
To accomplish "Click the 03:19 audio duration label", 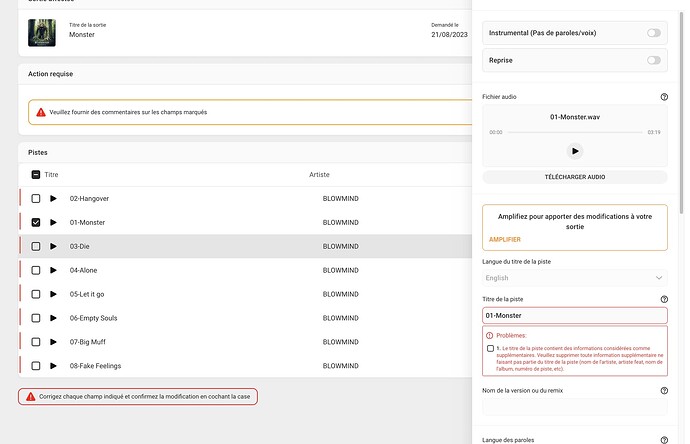I will coord(653,132).
